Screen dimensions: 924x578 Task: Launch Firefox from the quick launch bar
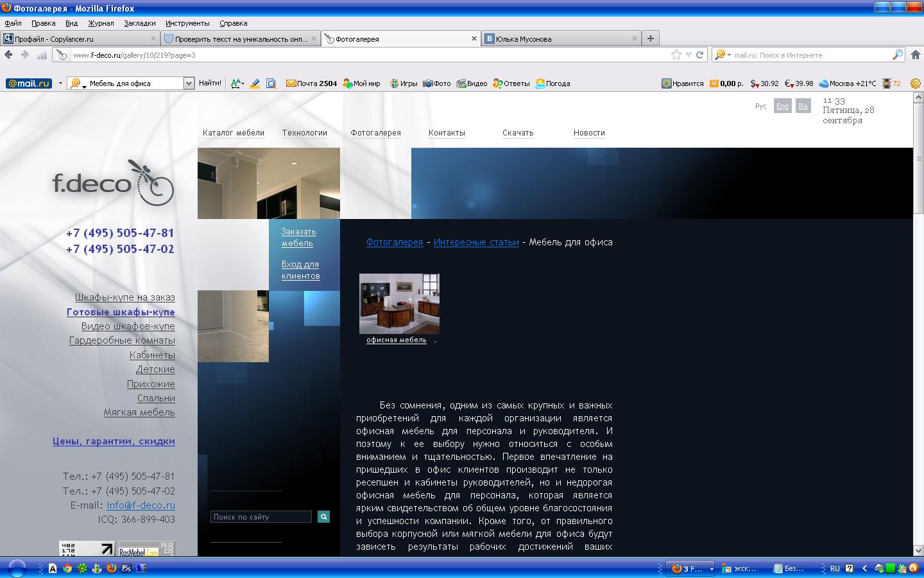click(x=112, y=568)
